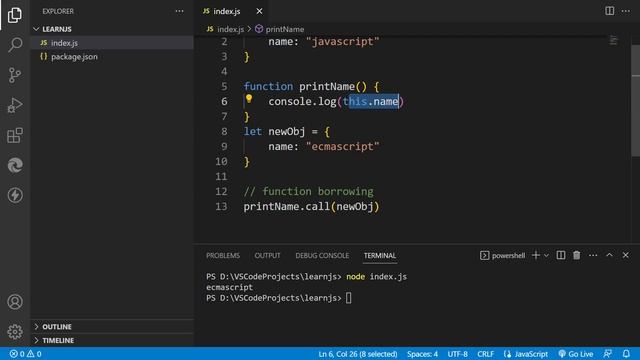This screenshot has height=360, width=640.
Task: Open the Search view icon
Action: 15,44
